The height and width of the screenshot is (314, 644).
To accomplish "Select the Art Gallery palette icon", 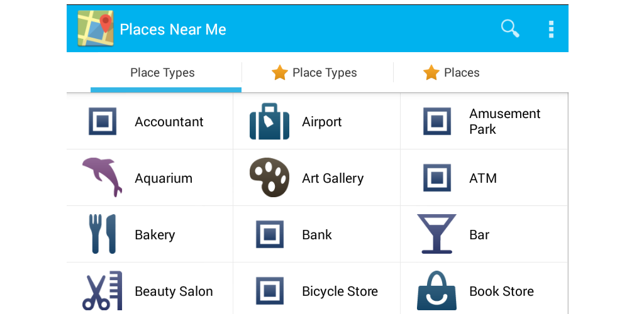I will point(269,178).
